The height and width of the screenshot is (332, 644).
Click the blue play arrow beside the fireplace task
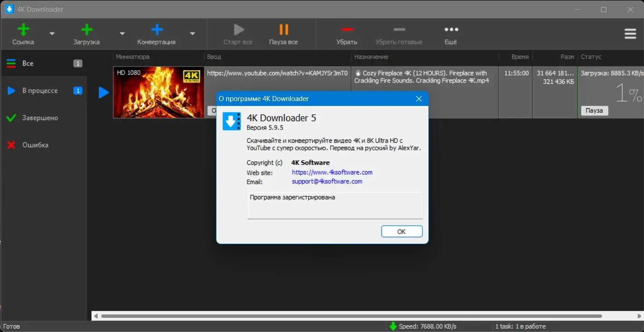pos(104,92)
